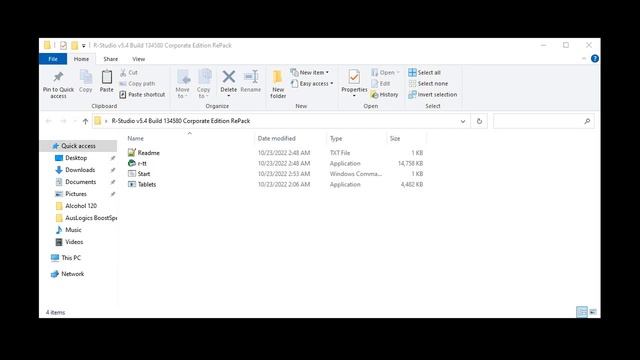
Task: Click Invert selection
Action: (x=433, y=94)
